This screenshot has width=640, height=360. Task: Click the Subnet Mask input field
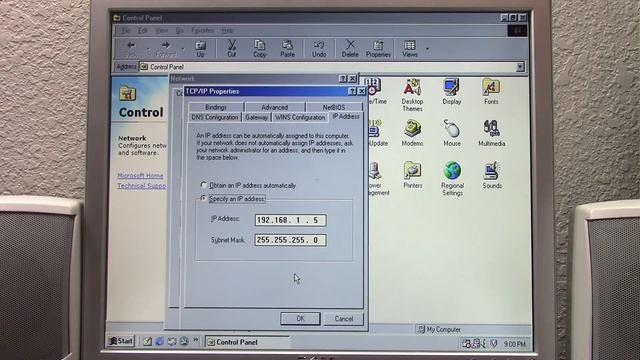[290, 240]
